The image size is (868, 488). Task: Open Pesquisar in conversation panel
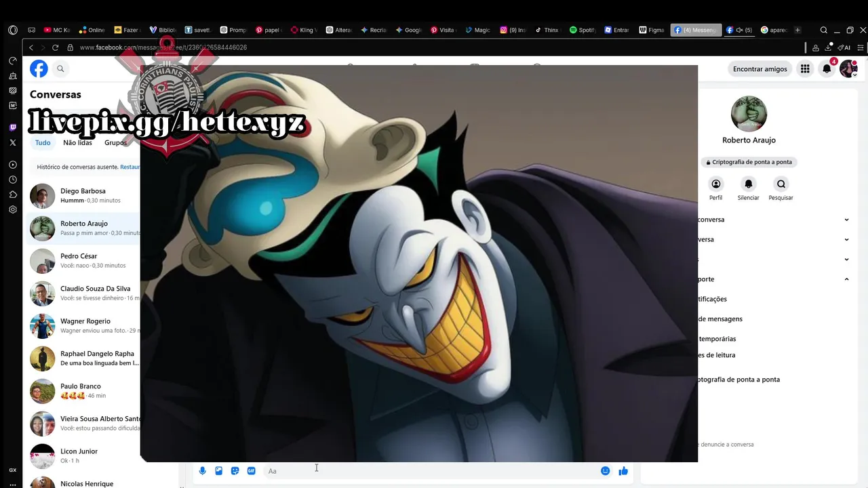point(781,184)
